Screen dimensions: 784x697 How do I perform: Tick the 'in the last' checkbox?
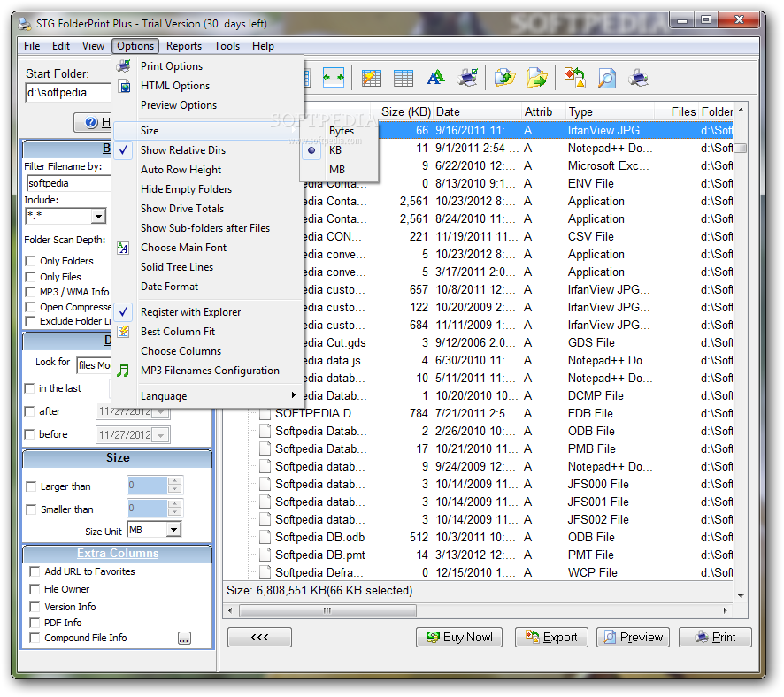30,388
